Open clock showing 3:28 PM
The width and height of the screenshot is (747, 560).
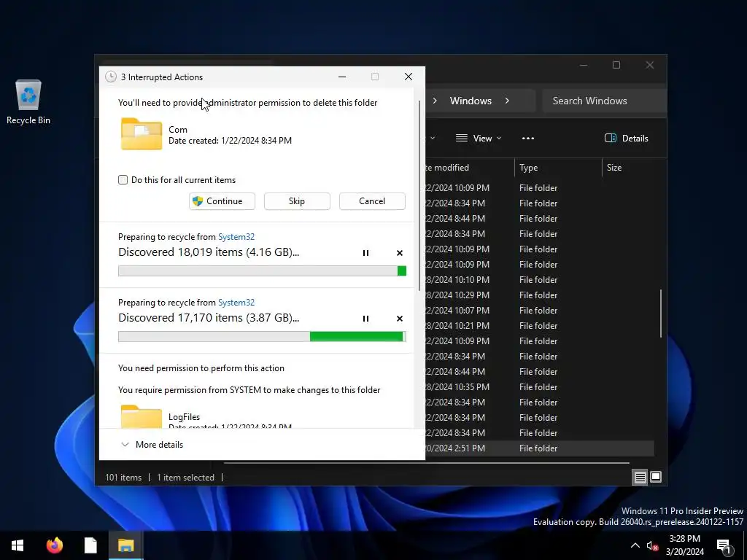(x=684, y=545)
